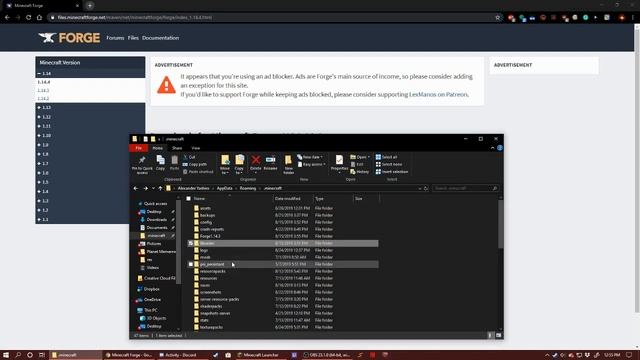Open Explorer ribbon help icon
The height and width of the screenshot is (360, 640).
click(x=500, y=148)
